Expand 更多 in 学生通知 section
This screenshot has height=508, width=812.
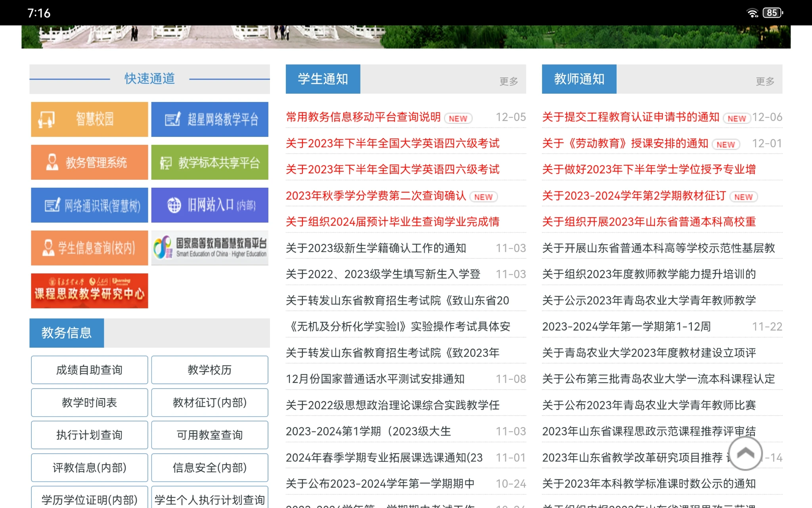pos(509,81)
